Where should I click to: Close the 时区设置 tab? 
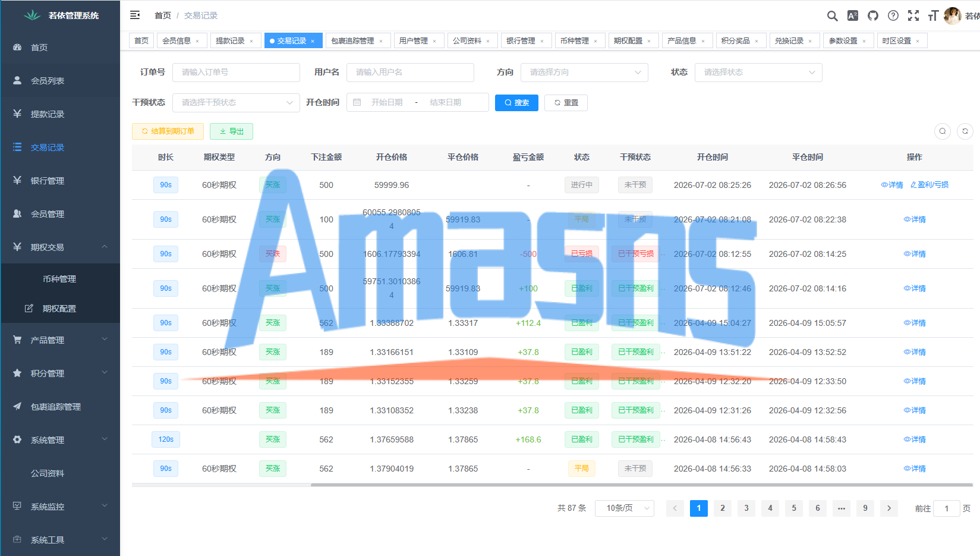(x=918, y=41)
